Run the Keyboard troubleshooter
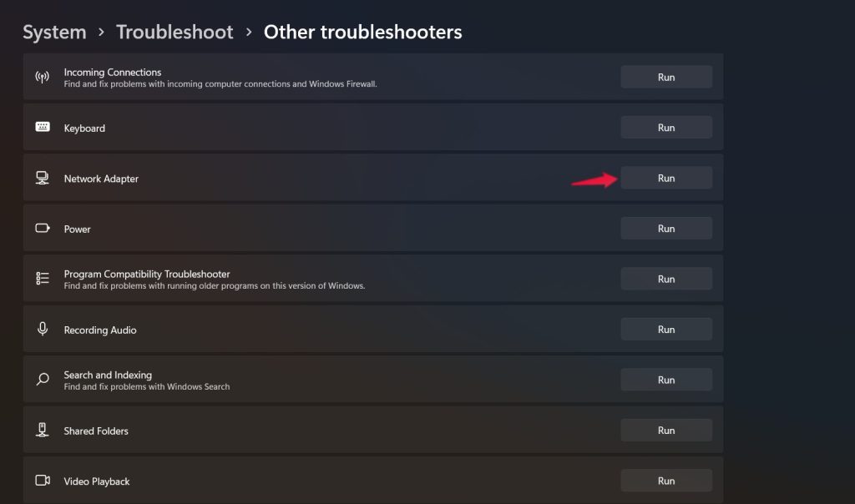 tap(665, 128)
